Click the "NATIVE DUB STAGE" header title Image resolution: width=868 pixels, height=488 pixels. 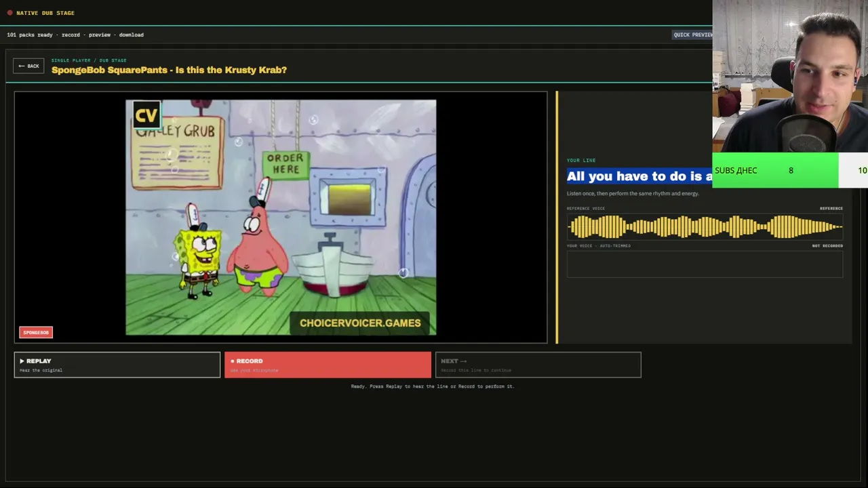(45, 13)
